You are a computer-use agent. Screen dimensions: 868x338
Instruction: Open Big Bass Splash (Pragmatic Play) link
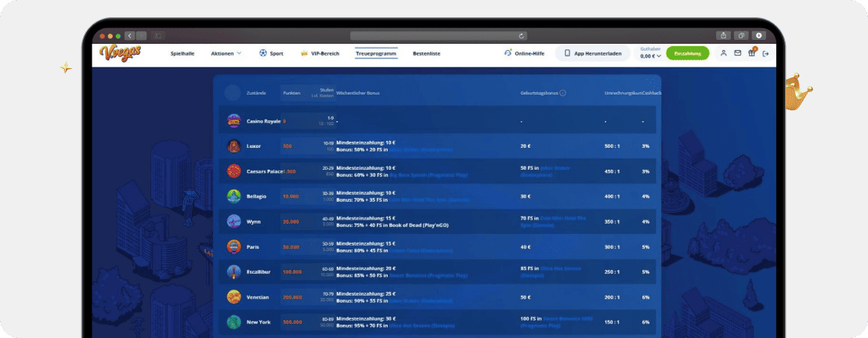pyautogui.click(x=429, y=174)
